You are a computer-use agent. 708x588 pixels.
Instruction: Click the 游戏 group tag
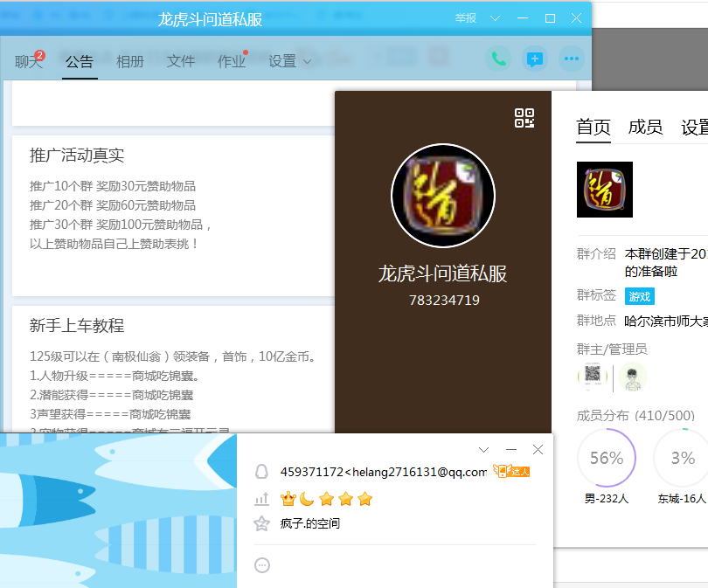[x=639, y=297]
